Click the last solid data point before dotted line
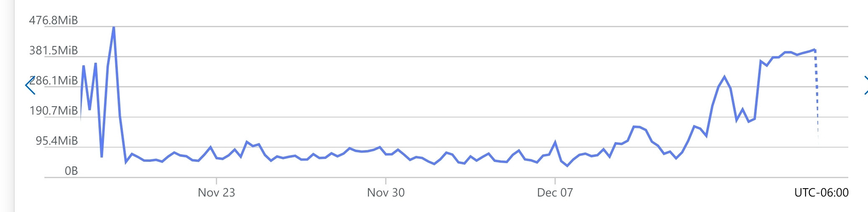 814,50
